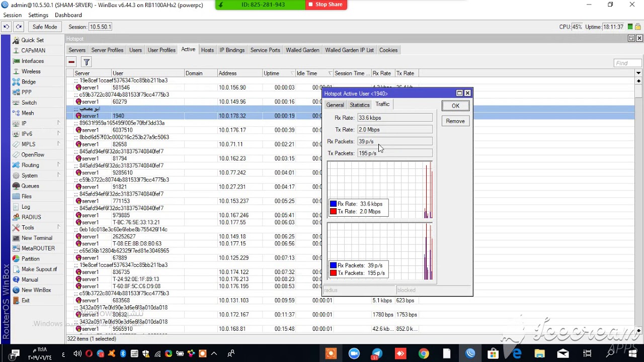Image resolution: width=644 pixels, height=362 pixels.
Task: Open the Partition menu
Action: point(31,259)
